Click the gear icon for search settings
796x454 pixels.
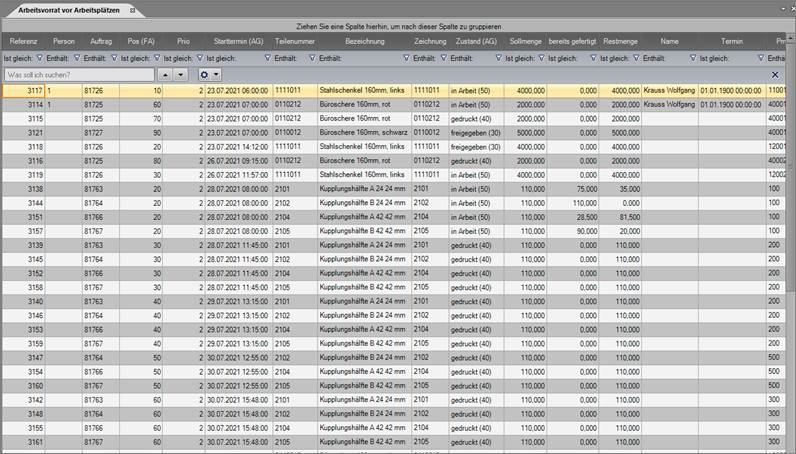(205, 75)
